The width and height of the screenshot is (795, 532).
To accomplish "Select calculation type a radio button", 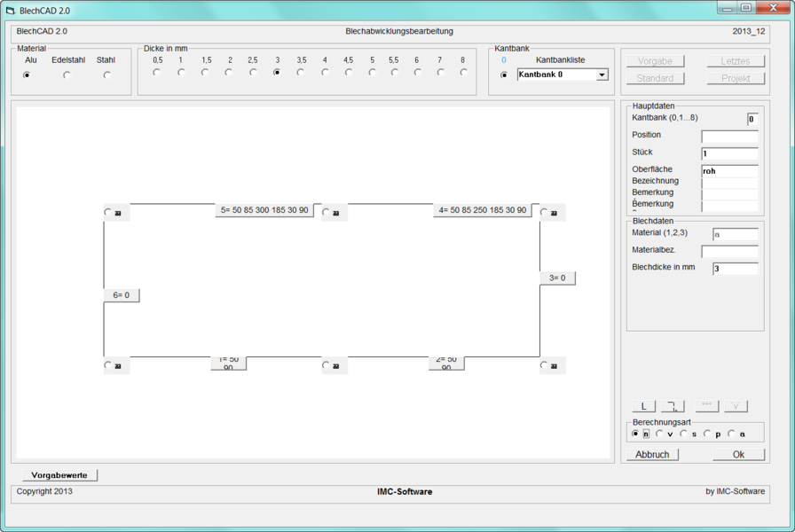I will pos(731,434).
